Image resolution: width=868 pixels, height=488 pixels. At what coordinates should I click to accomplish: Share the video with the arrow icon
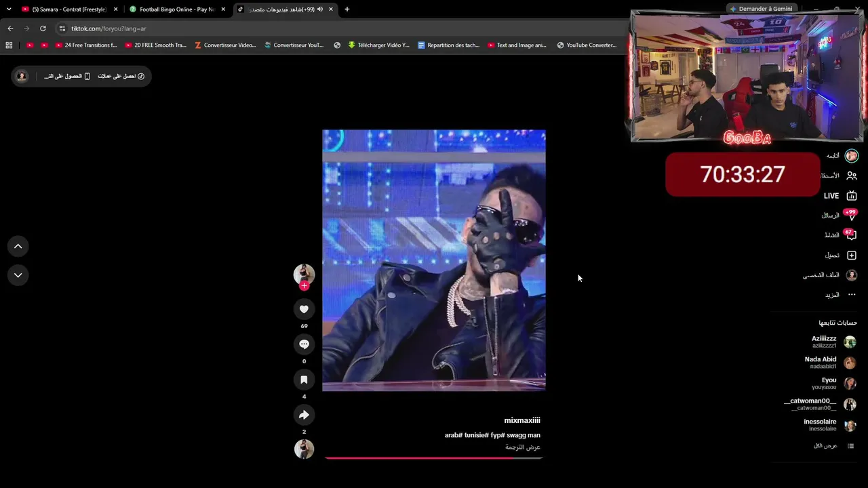[x=304, y=415]
